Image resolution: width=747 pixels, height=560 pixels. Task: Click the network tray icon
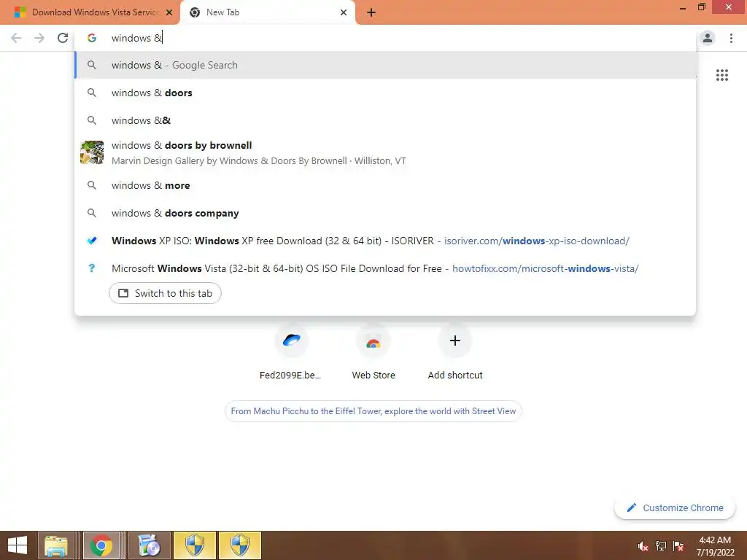(661, 546)
